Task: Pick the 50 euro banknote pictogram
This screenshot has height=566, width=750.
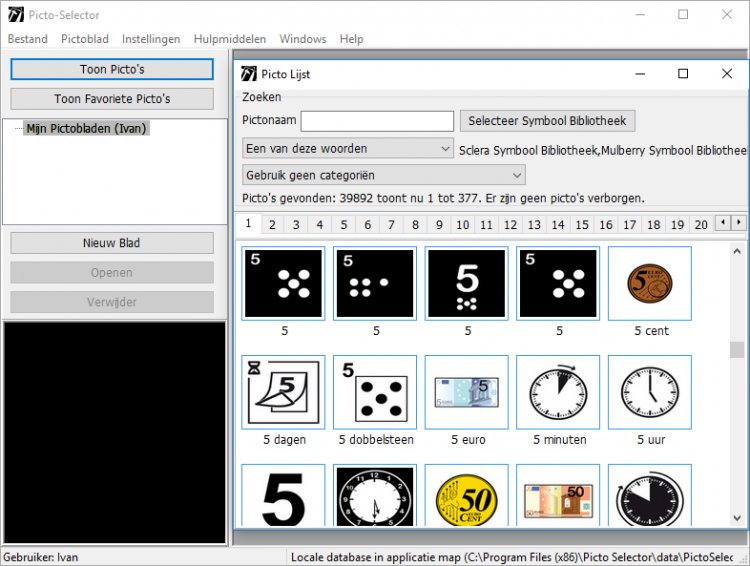Action: [x=558, y=496]
